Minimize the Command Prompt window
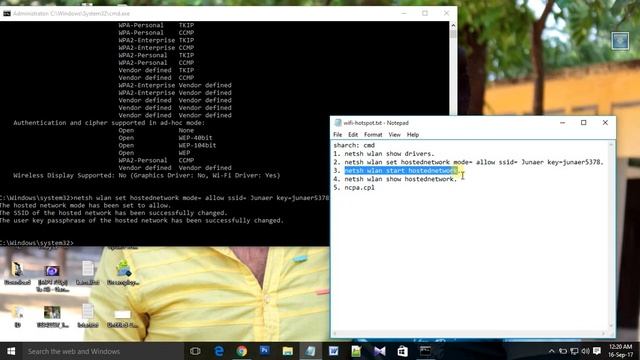 404,13
